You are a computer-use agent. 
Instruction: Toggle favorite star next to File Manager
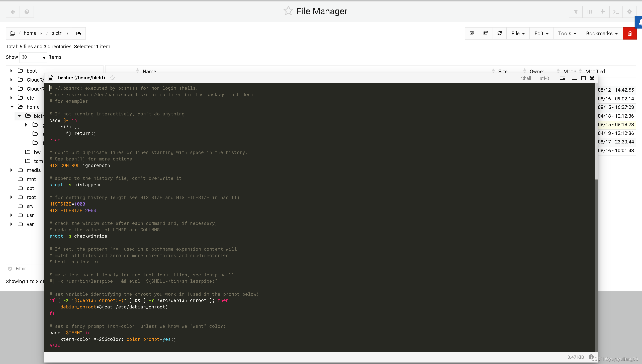pos(288,11)
